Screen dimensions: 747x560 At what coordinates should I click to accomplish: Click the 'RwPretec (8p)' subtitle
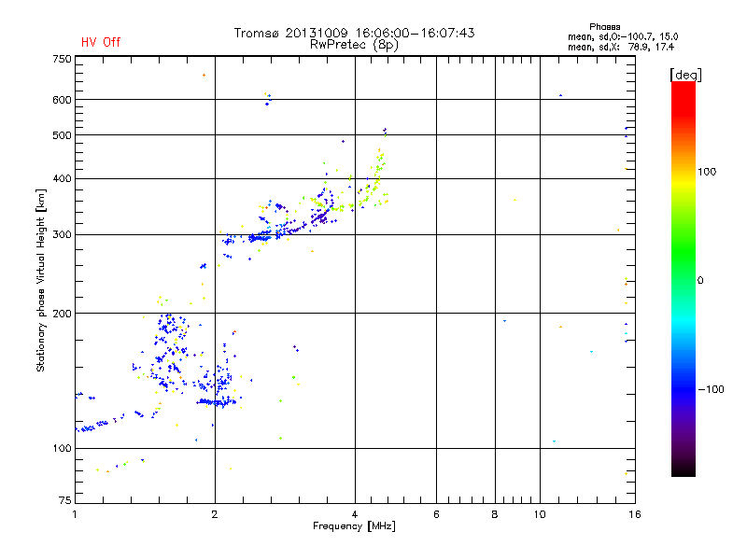[x=354, y=45]
